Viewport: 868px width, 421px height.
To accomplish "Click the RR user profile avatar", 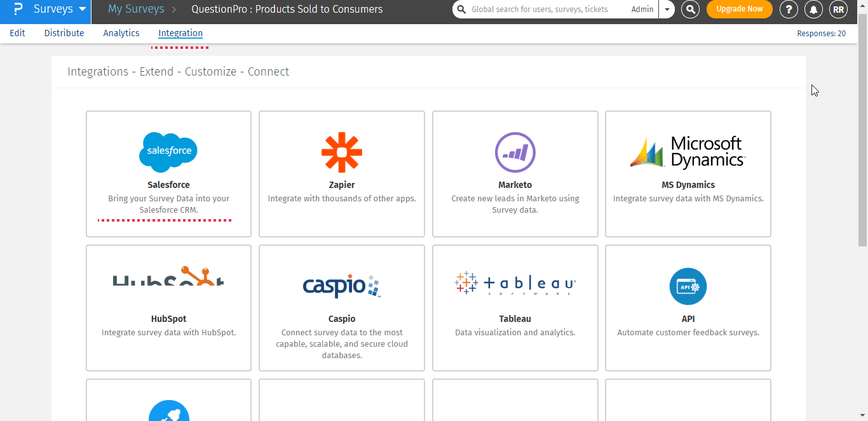I will point(838,10).
